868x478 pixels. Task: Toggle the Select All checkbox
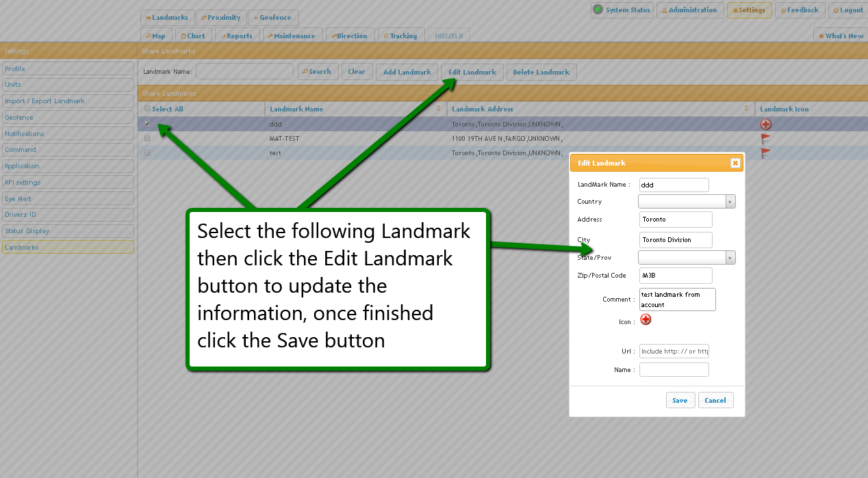point(147,109)
